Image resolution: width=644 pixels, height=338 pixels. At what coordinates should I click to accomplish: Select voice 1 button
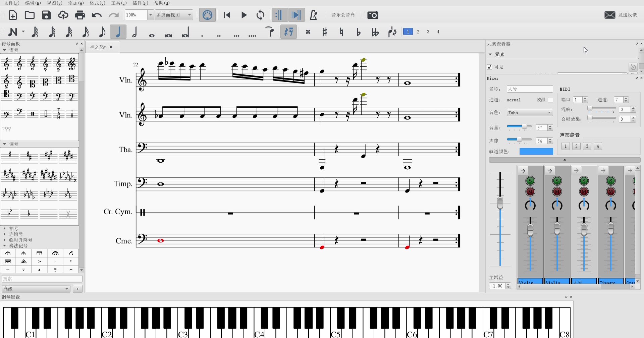point(408,32)
